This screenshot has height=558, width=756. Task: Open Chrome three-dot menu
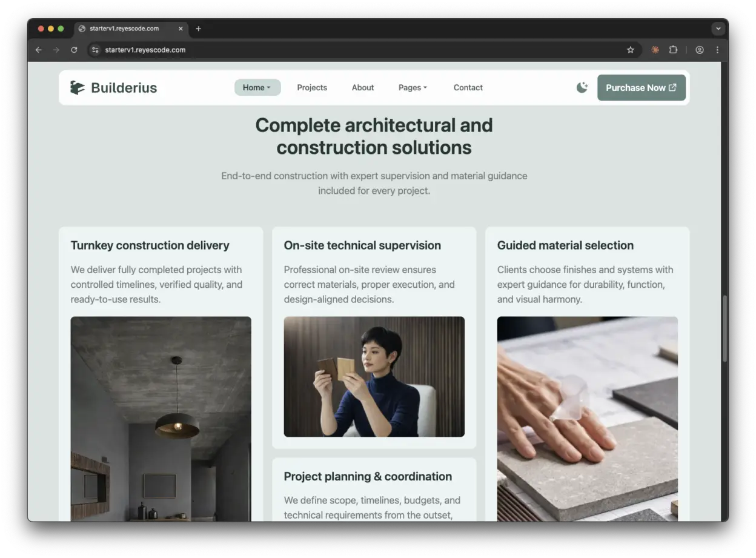pos(717,50)
